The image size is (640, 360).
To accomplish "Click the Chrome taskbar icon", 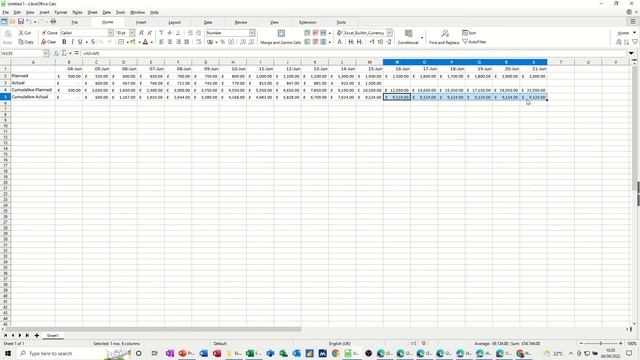I will 335,353.
